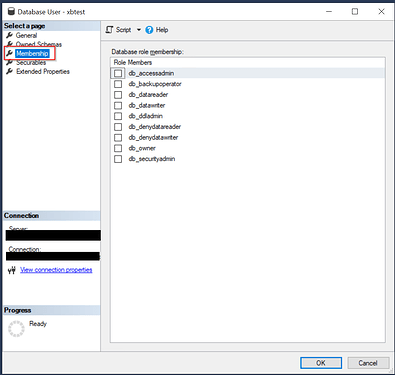Viewport: 395px width, 375px height.
Task: Click the Select a page header
Action: coord(51,26)
